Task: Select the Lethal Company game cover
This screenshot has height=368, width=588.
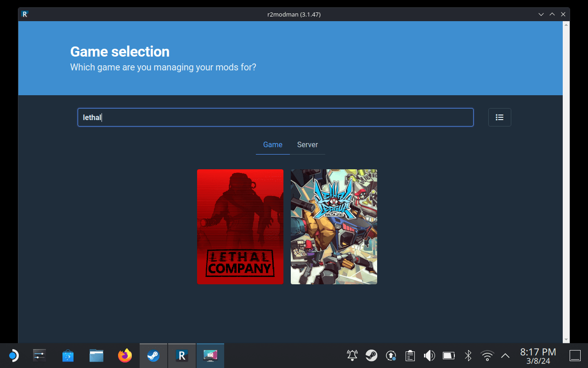Action: point(240,227)
